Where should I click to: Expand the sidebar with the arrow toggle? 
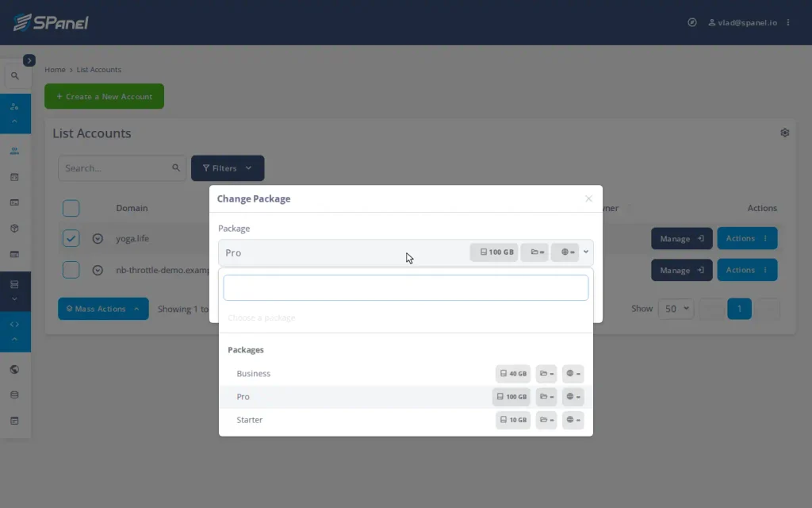pyautogui.click(x=29, y=60)
